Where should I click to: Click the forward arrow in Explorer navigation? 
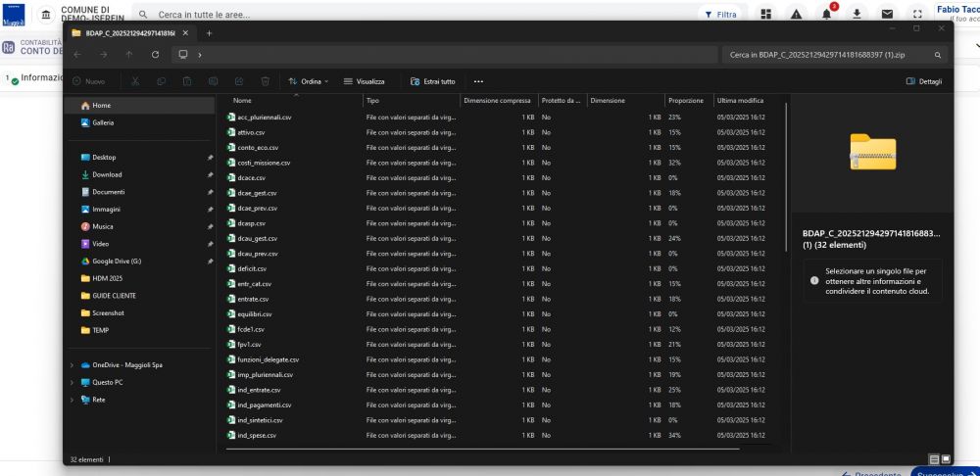pos(103,54)
